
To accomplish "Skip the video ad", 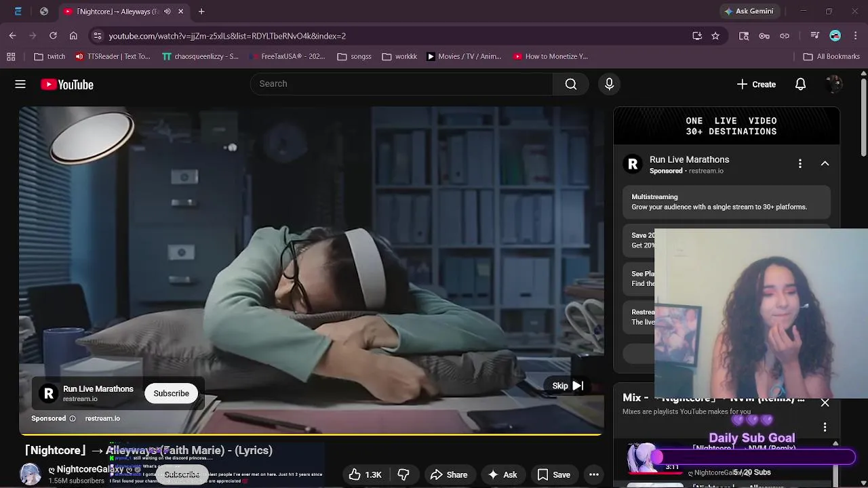I will click(x=568, y=386).
